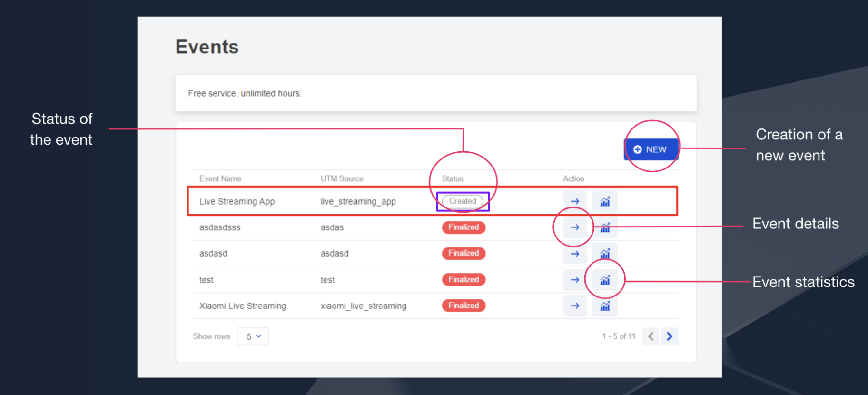Click the Status column header
Viewport: 868px width, 395px height.
pos(453,179)
